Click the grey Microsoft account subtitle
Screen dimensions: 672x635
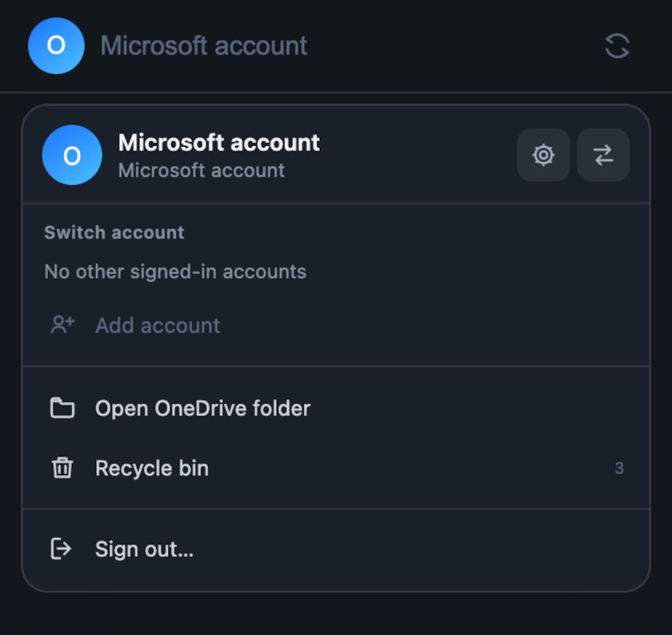202,171
